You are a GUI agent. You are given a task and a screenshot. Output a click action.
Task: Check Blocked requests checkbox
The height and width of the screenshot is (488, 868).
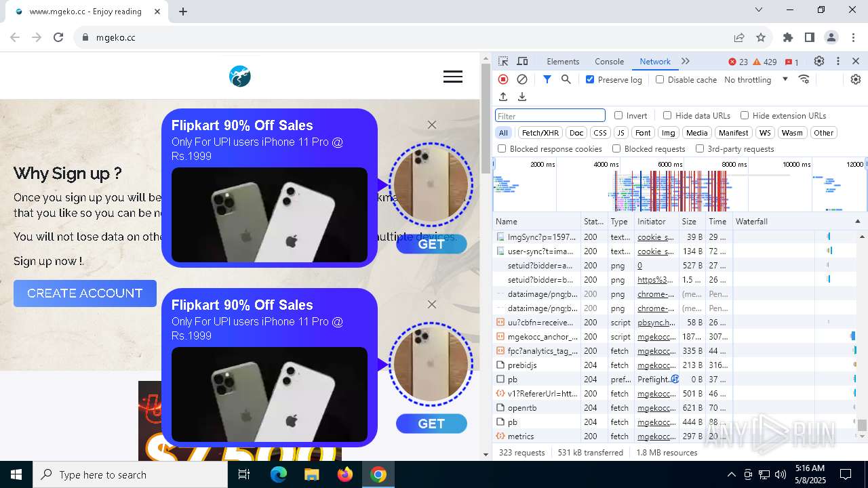616,148
